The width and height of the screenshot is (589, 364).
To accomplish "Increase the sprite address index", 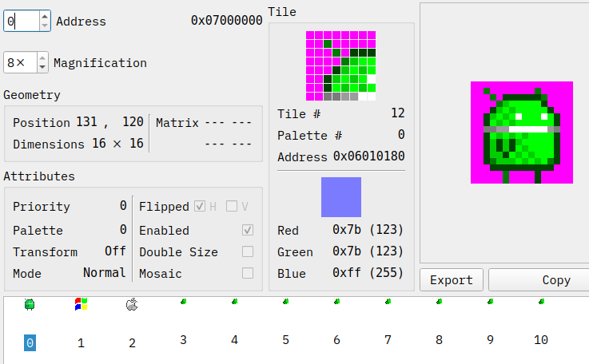I will pyautogui.click(x=44, y=16).
